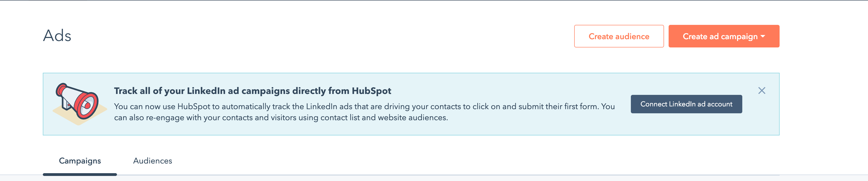Click the bold 'Track all of your LinkedIn' headline

point(252,91)
